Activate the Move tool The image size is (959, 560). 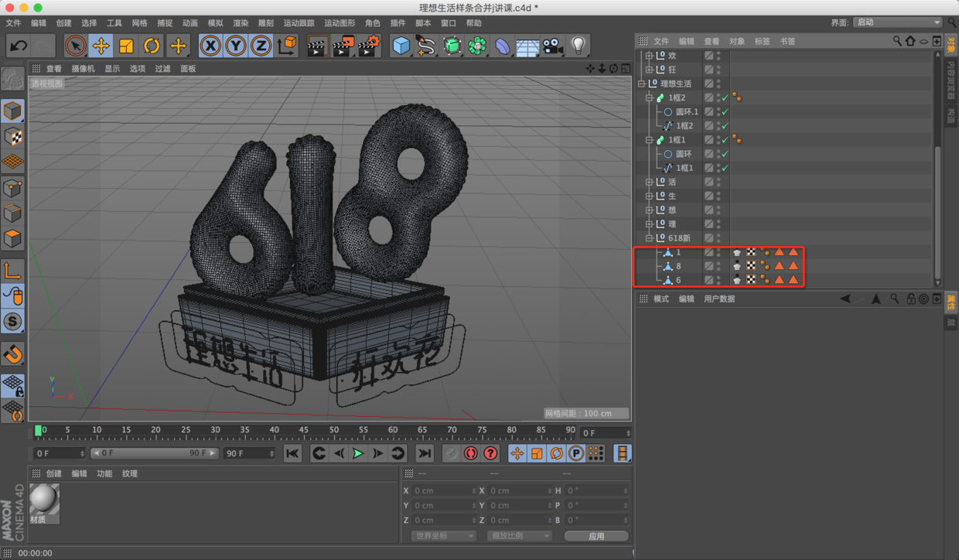click(x=101, y=46)
